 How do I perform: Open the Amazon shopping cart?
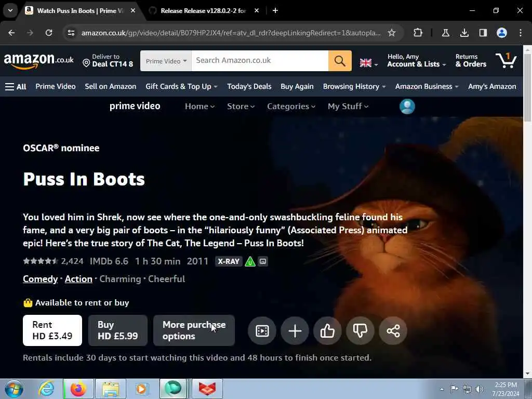(506, 60)
